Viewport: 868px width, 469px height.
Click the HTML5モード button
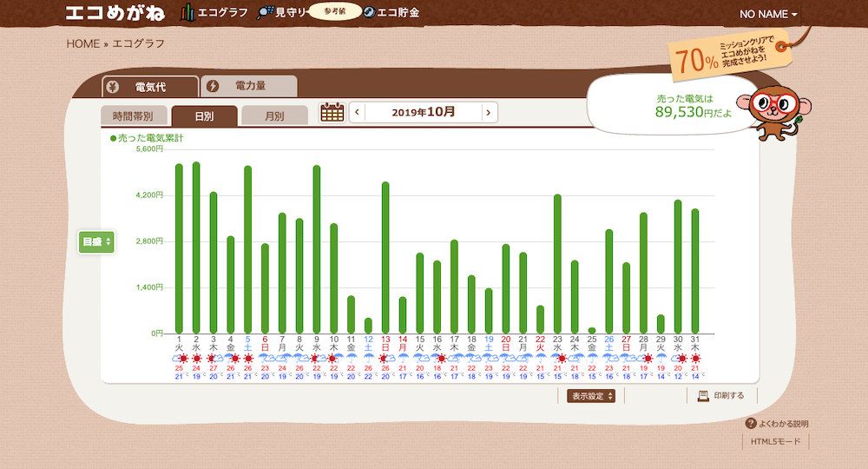pos(777,442)
